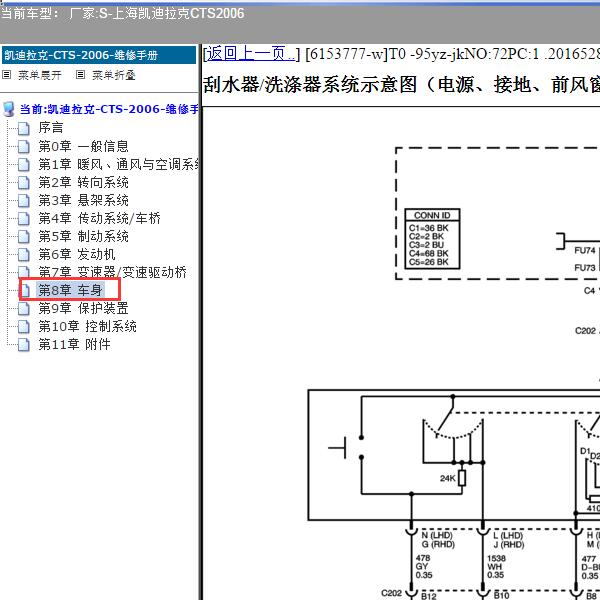
Task: Open 第1章 暖风、通风与空调系统
Action: 118,165
